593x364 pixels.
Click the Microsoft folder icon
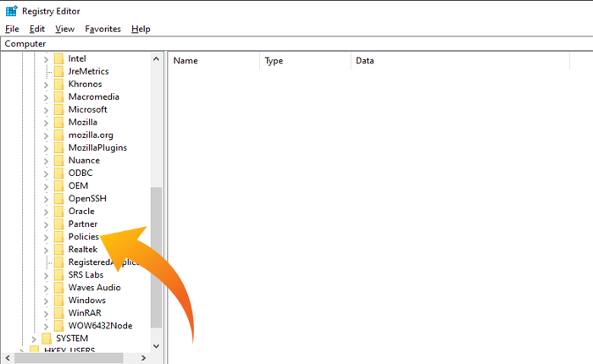[x=58, y=110]
